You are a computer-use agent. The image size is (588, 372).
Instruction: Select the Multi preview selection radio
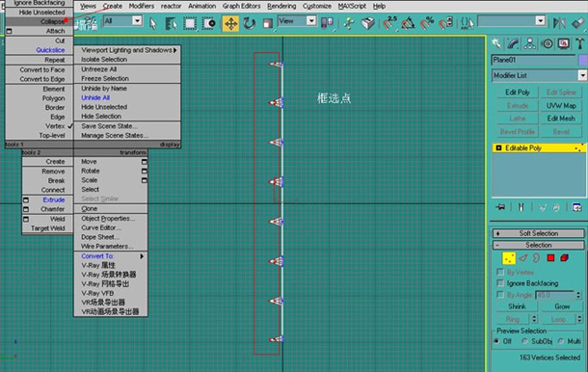561,341
